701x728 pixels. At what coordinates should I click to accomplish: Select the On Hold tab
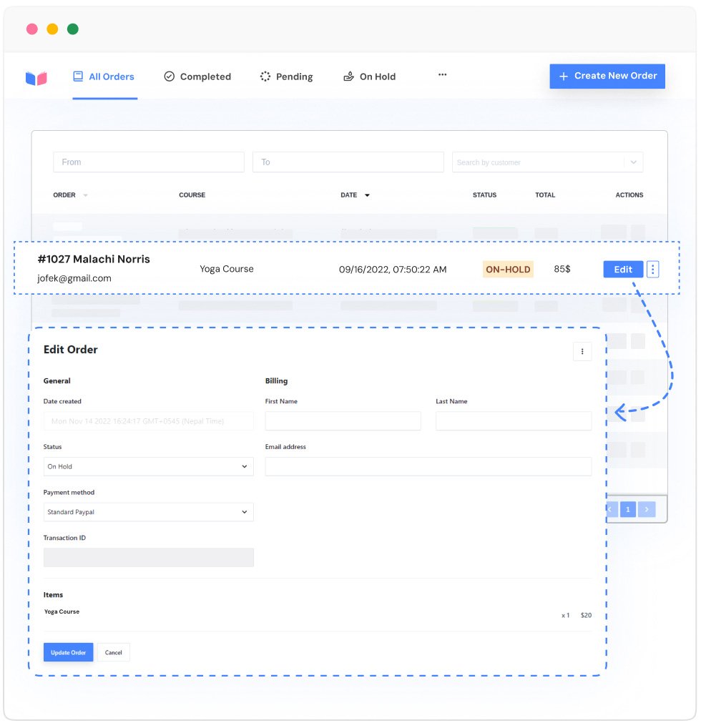coord(369,77)
